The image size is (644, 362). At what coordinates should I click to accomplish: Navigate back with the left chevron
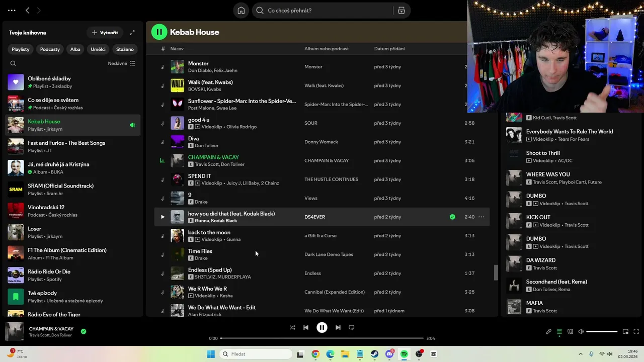point(28,11)
